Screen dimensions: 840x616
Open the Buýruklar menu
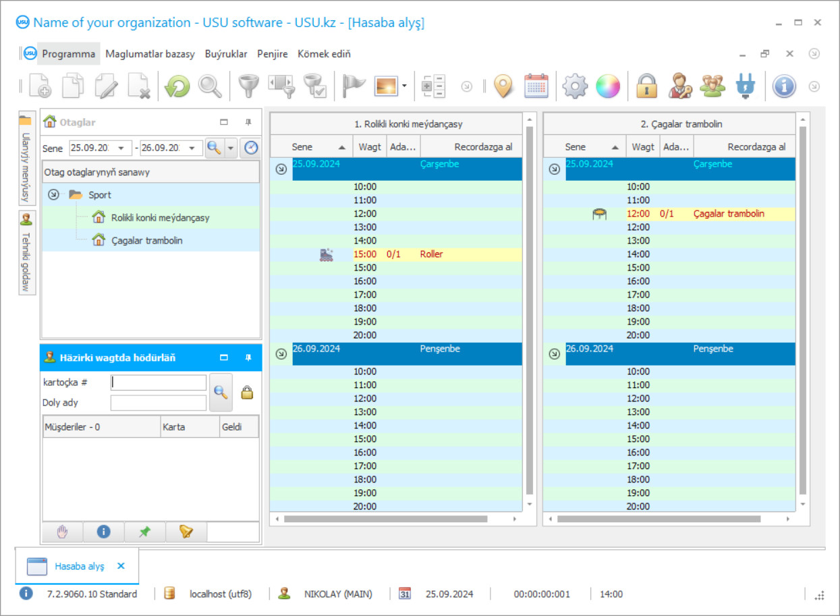tap(226, 54)
